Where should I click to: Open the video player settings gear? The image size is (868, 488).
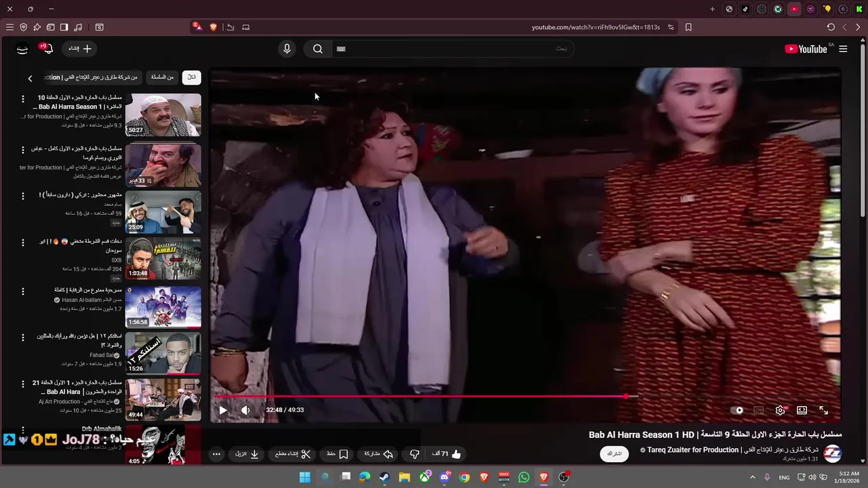pyautogui.click(x=781, y=410)
